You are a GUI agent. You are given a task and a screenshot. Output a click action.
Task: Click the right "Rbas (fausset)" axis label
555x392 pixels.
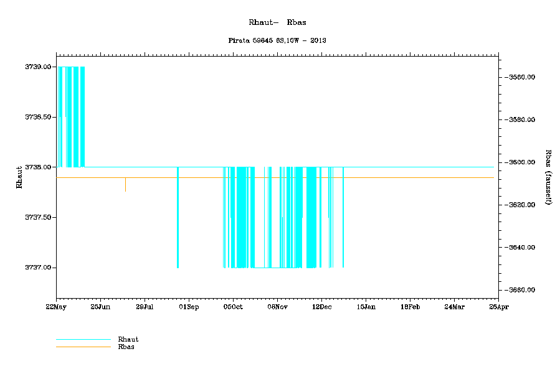pos(548,177)
